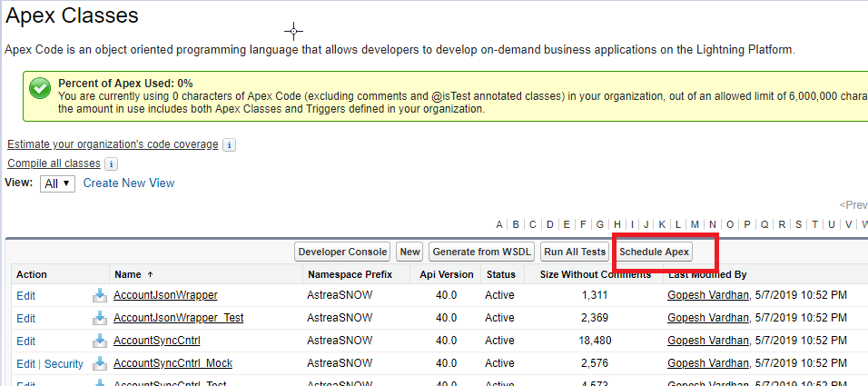Viewport: 868px width, 386px height.
Task: Open Security for AccountSyncCntrl_Mock
Action: 64,364
